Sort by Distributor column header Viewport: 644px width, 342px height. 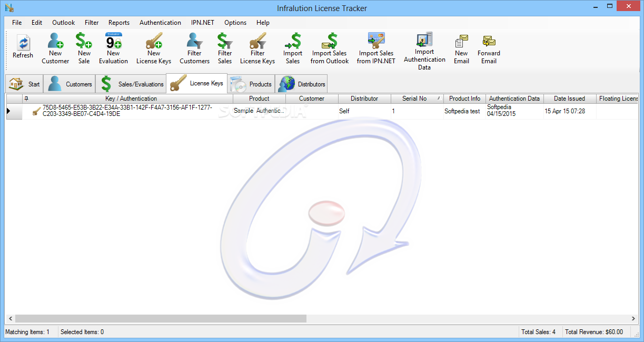click(364, 99)
